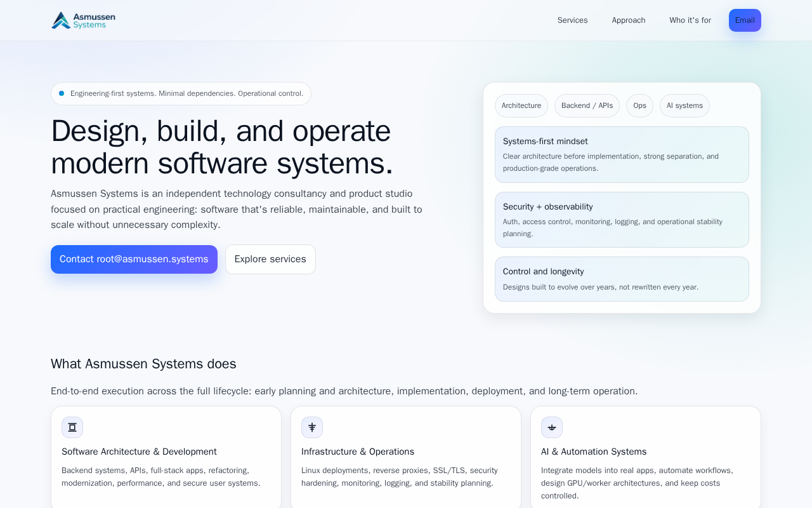The width and height of the screenshot is (812, 508).
Task: Go to the Approach nav link
Action: pos(629,20)
